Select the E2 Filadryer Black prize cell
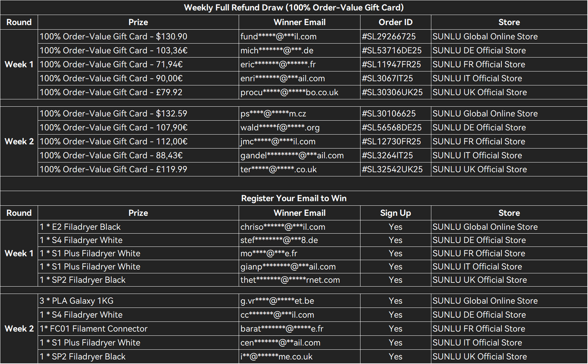This screenshot has height=364, width=588. coord(80,227)
